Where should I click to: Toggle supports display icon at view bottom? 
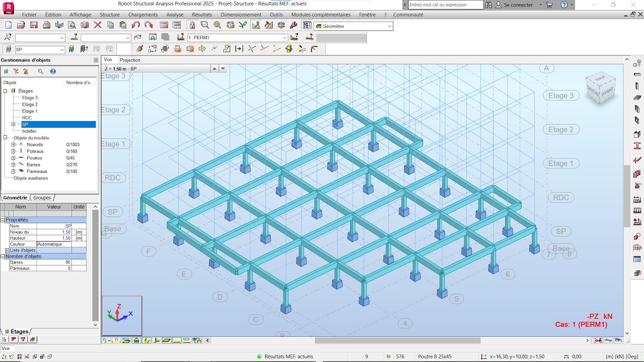136,340
